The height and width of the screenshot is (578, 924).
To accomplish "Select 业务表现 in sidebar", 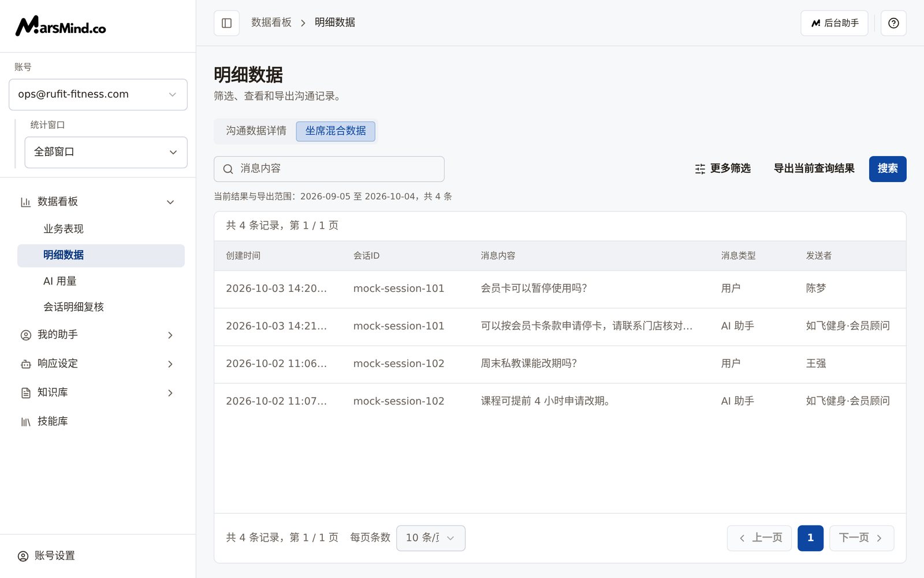I will 101,229.
